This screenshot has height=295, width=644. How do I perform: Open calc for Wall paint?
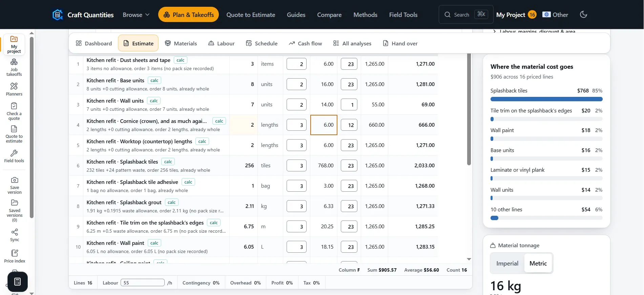click(x=154, y=243)
